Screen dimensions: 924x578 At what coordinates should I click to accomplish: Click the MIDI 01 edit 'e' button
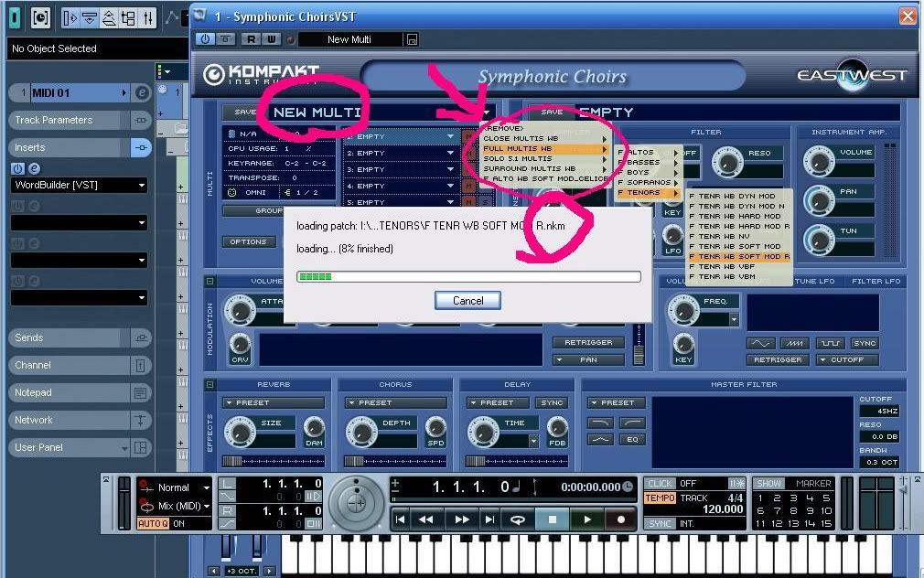(142, 92)
